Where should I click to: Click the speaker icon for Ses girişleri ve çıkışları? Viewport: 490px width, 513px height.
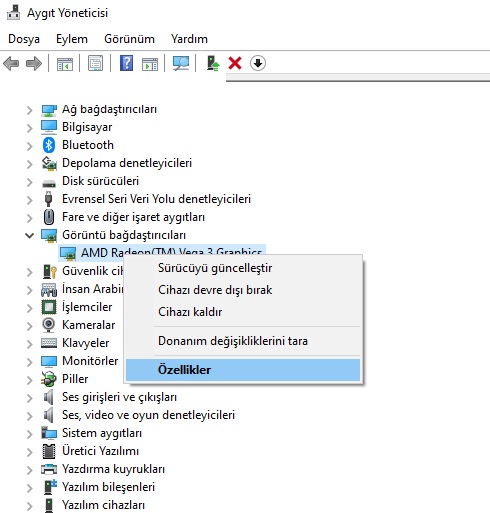point(49,397)
